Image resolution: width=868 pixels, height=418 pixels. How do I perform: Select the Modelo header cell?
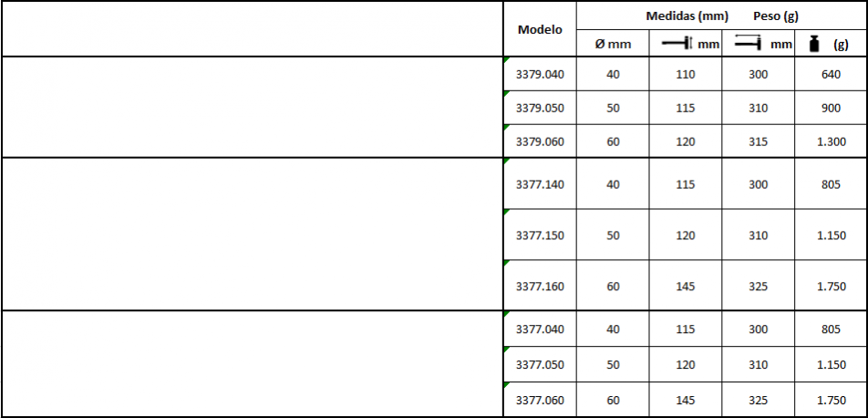point(540,29)
